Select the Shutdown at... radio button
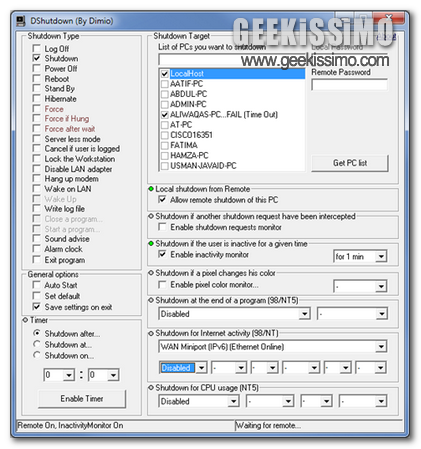The image size is (421, 449). point(37,344)
